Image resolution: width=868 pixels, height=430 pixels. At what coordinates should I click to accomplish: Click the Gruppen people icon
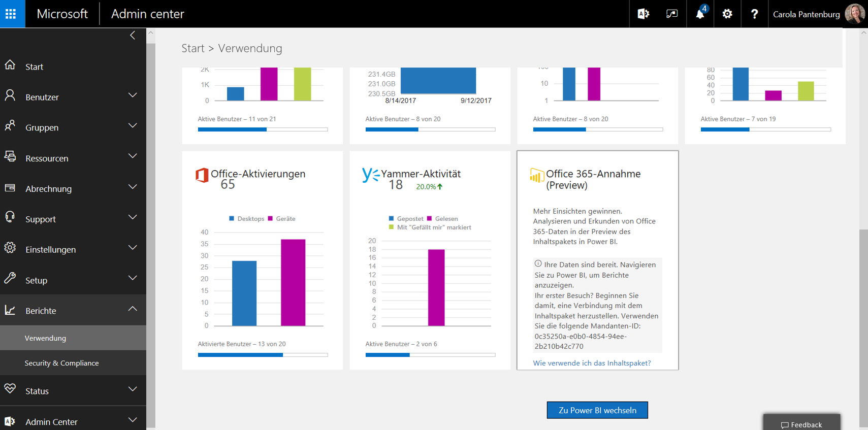point(10,125)
